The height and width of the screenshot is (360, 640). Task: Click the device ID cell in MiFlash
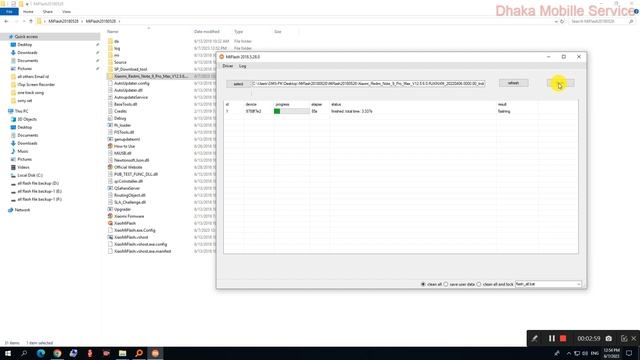(x=253, y=111)
